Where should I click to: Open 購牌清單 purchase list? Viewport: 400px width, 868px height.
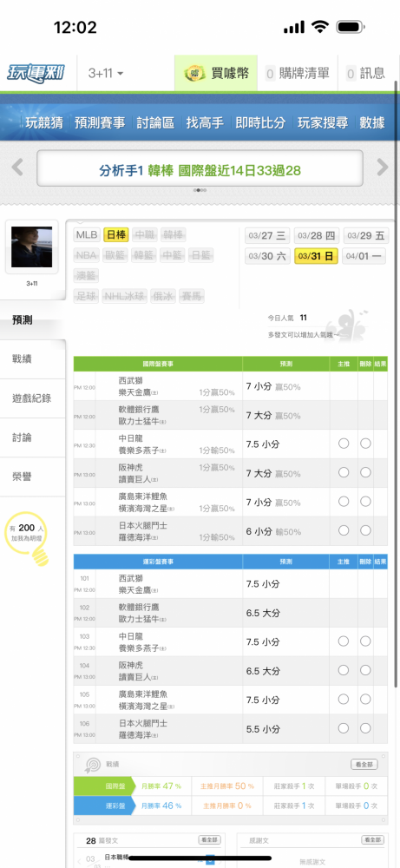297,73
